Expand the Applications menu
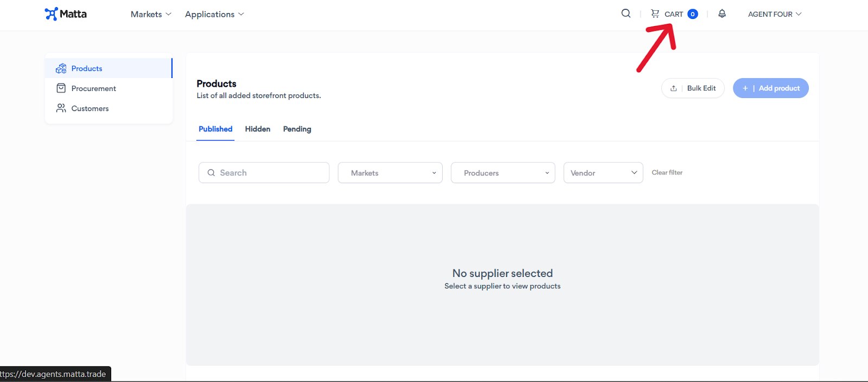Image resolution: width=868 pixels, height=382 pixels. [x=214, y=14]
